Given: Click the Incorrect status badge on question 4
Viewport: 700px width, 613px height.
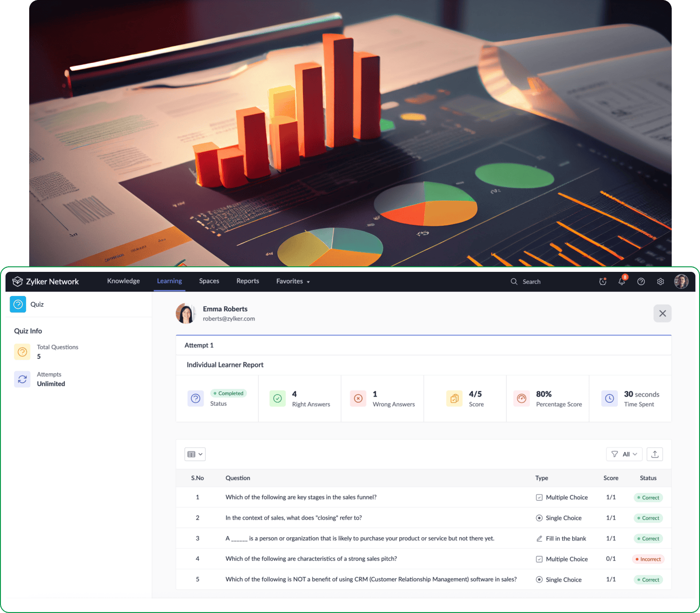Looking at the screenshot, I should click(x=648, y=559).
